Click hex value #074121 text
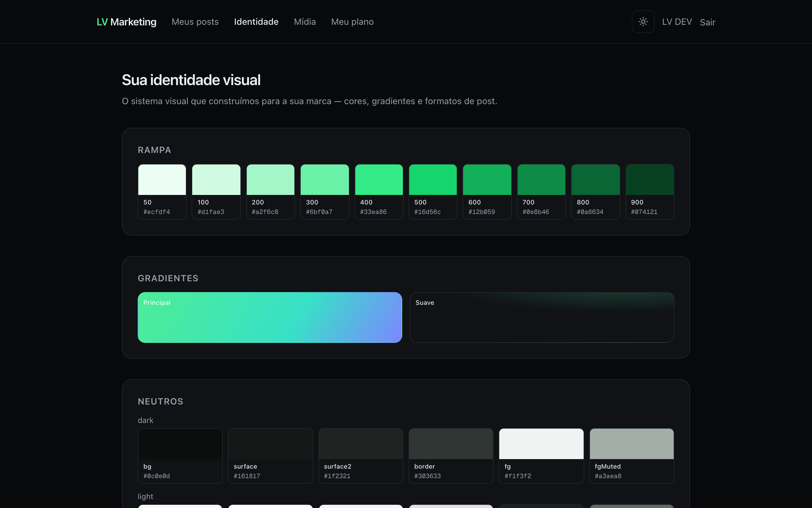 tap(644, 212)
